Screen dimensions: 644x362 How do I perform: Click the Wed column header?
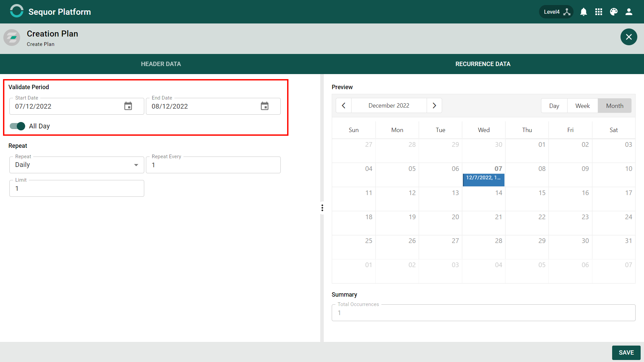[x=484, y=130]
